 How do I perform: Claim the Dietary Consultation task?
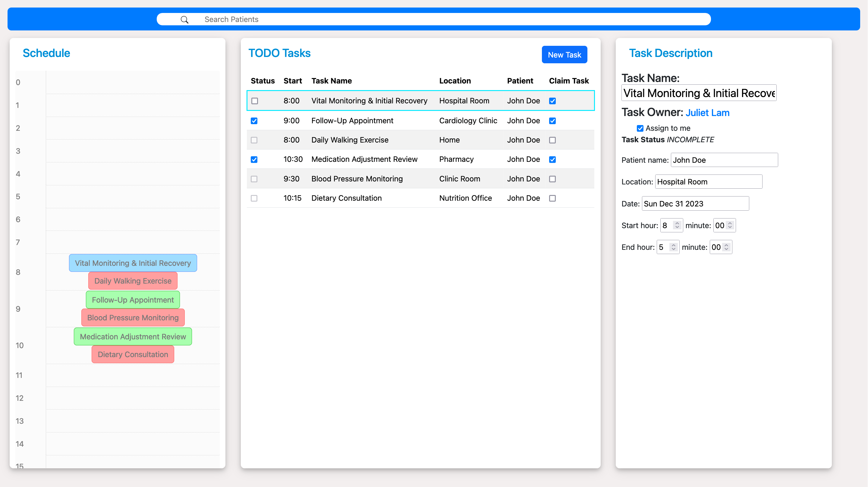click(x=552, y=198)
